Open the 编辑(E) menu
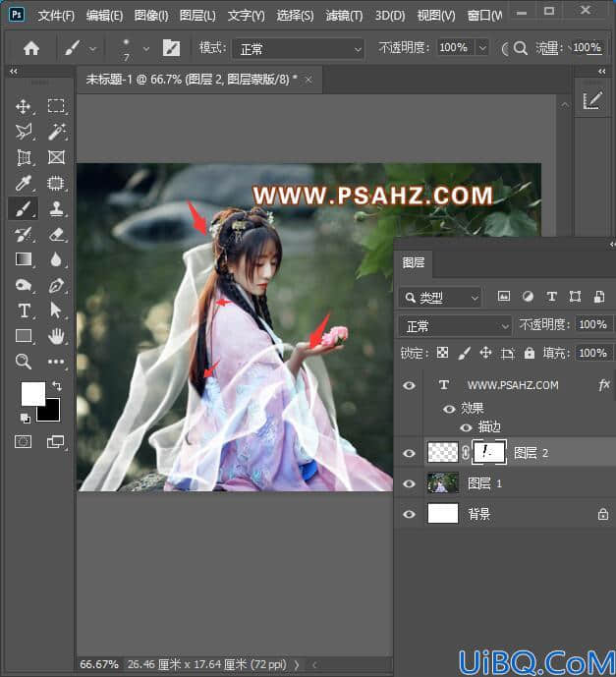The image size is (616, 677). 104,16
